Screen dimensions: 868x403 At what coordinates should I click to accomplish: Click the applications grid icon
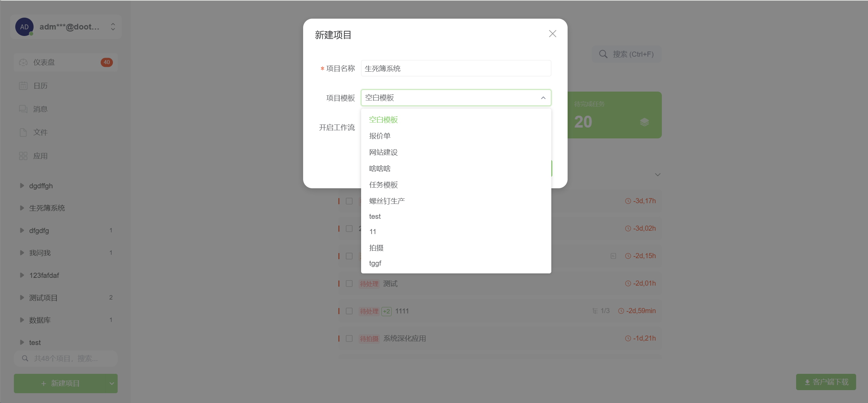coord(23,156)
